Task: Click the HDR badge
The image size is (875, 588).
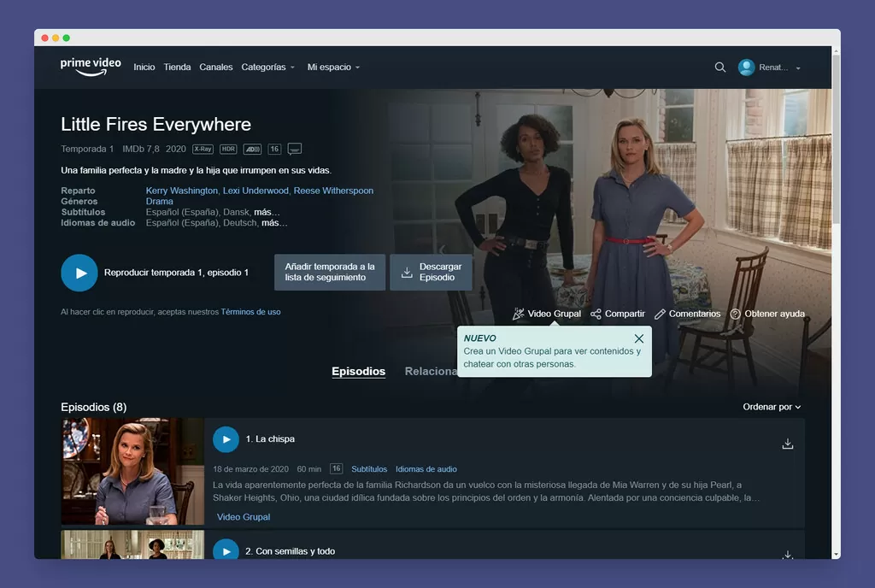Action: [228, 149]
